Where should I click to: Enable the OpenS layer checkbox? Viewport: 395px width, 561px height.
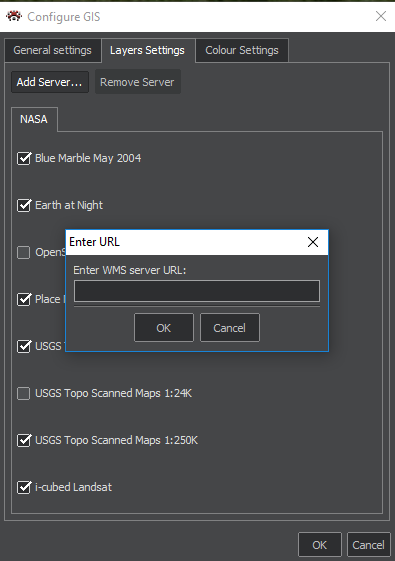pos(24,252)
